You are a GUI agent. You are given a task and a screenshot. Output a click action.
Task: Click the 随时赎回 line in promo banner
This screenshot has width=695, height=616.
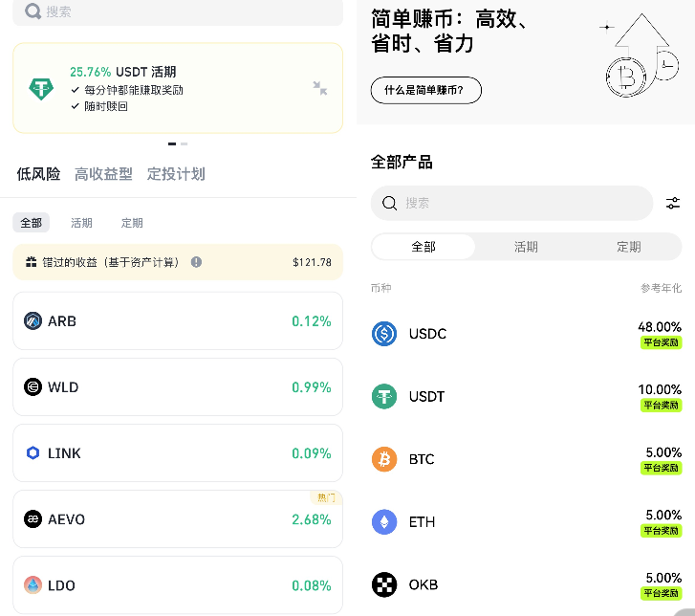[x=99, y=106]
